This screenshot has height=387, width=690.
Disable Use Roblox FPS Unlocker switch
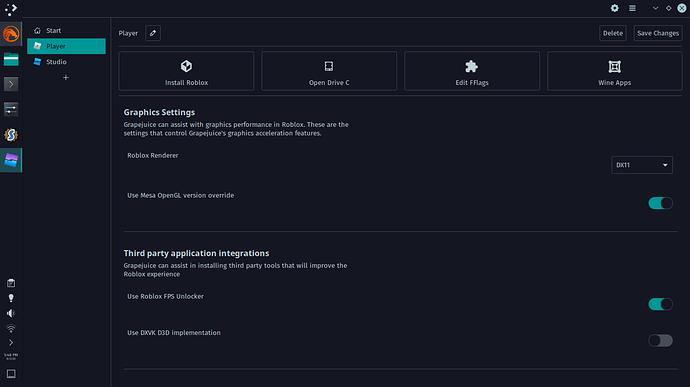[660, 304]
